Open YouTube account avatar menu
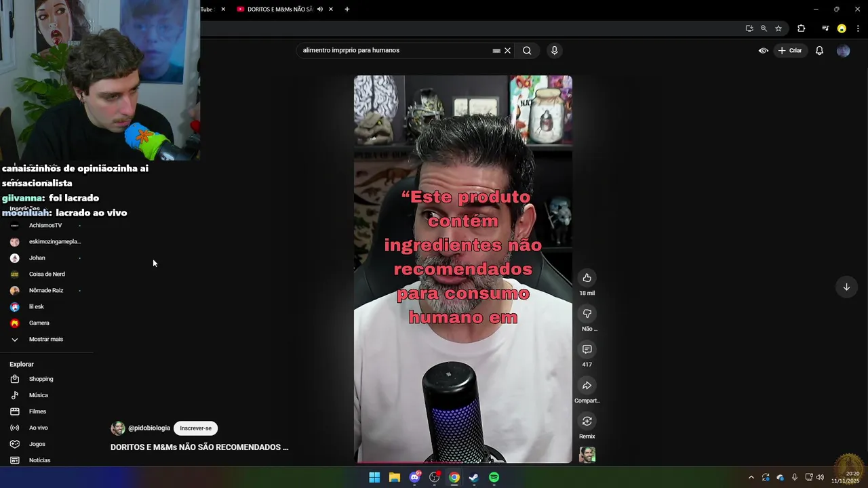The height and width of the screenshot is (488, 868). [x=844, y=50]
